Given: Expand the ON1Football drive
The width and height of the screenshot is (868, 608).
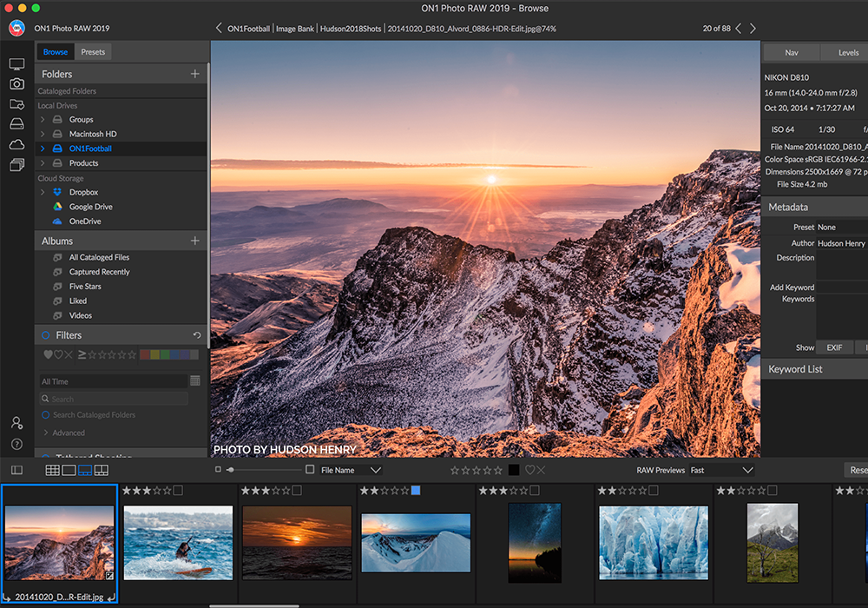Looking at the screenshot, I should click(43, 149).
